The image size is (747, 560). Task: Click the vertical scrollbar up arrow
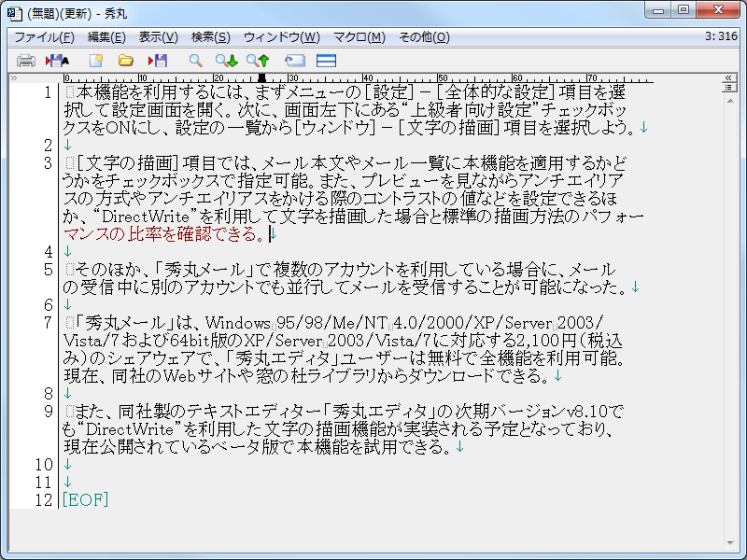730,101
